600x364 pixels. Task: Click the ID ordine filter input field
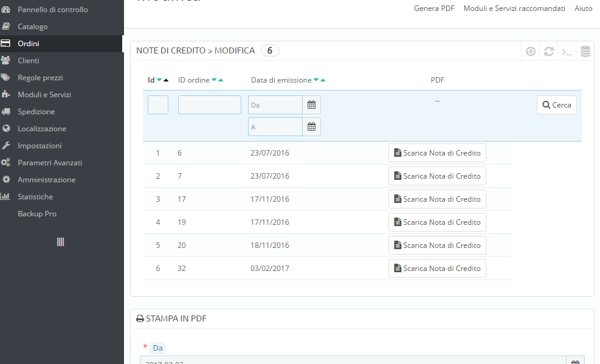pos(209,105)
